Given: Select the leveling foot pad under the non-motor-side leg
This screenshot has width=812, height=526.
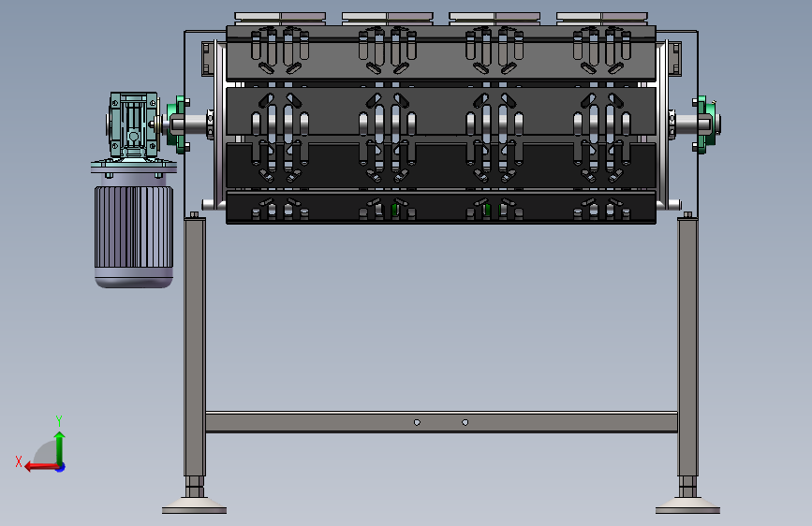Looking at the screenshot, I should click(687, 505).
